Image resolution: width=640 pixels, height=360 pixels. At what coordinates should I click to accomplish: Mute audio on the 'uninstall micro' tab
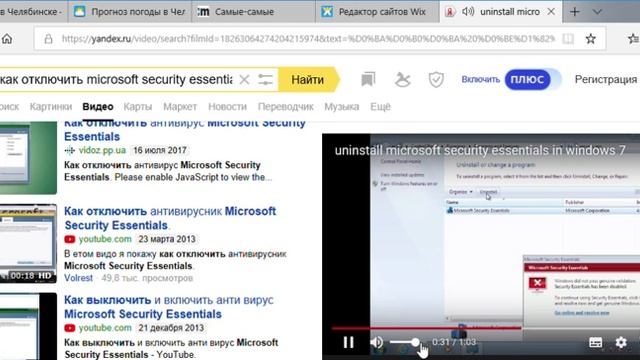click(468, 11)
